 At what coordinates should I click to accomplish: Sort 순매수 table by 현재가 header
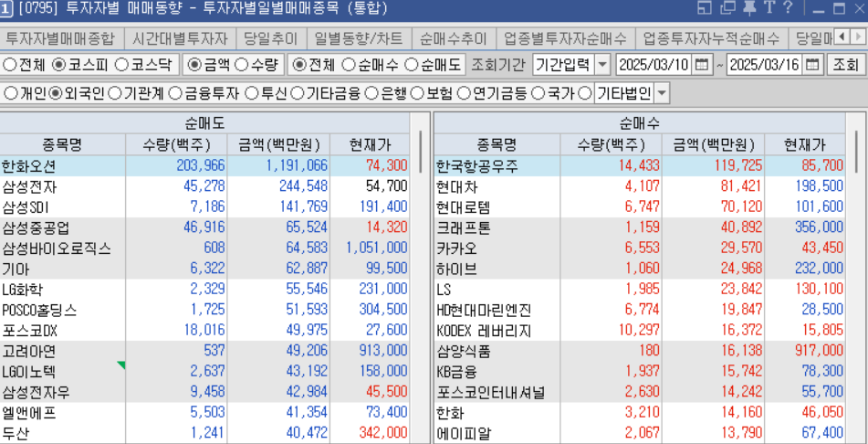click(x=805, y=145)
